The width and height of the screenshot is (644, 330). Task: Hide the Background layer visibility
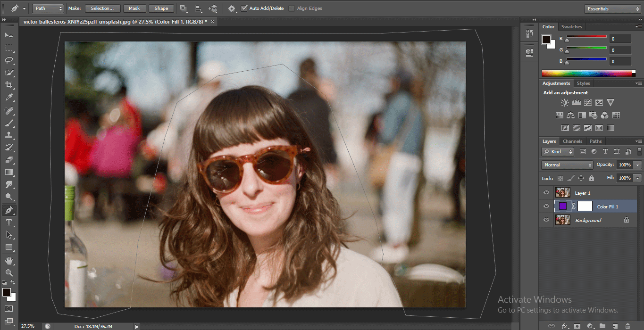[546, 220]
